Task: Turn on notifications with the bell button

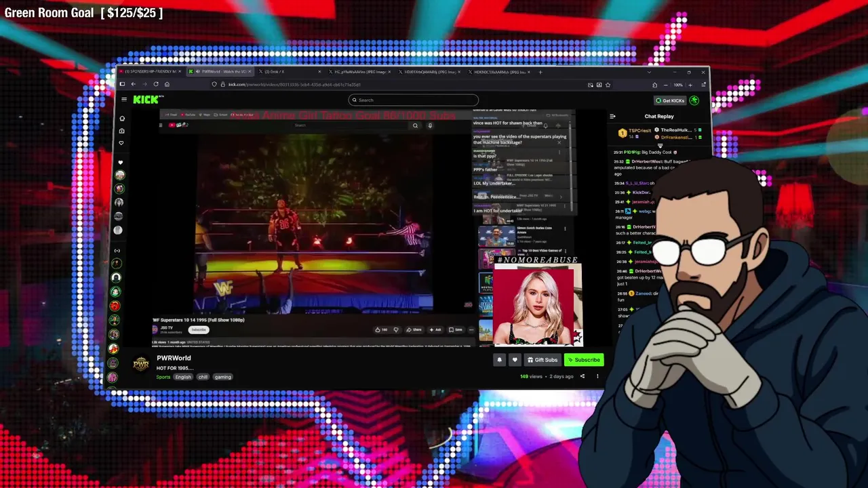Action: tap(500, 360)
